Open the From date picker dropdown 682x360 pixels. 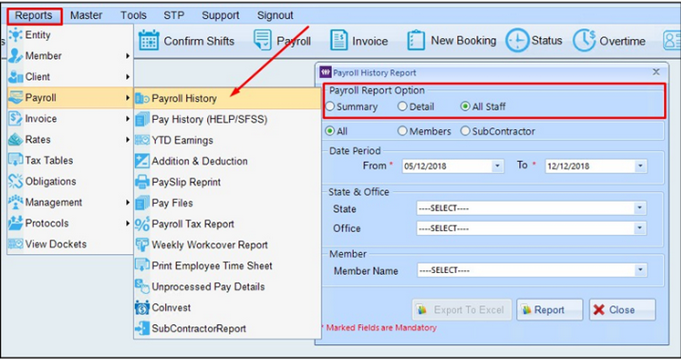(x=497, y=166)
